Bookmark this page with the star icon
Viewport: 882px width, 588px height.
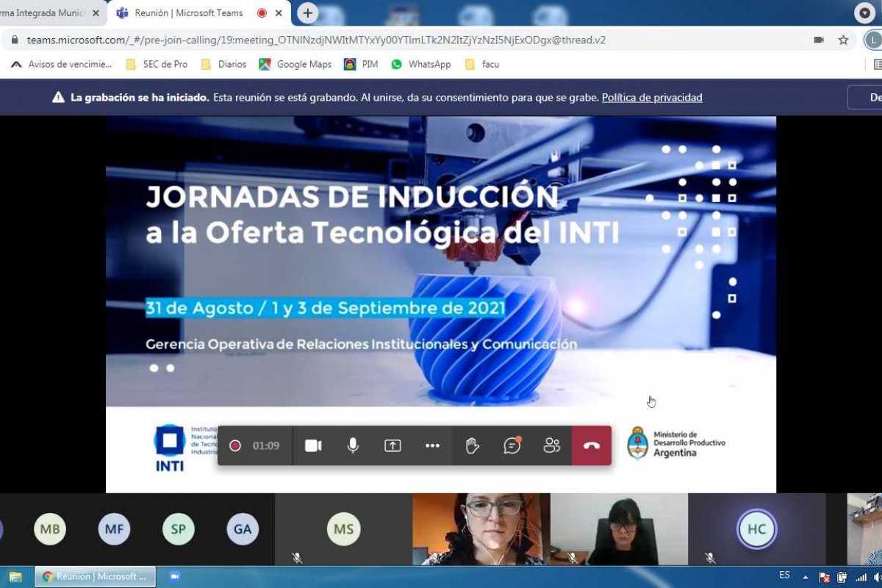(843, 40)
